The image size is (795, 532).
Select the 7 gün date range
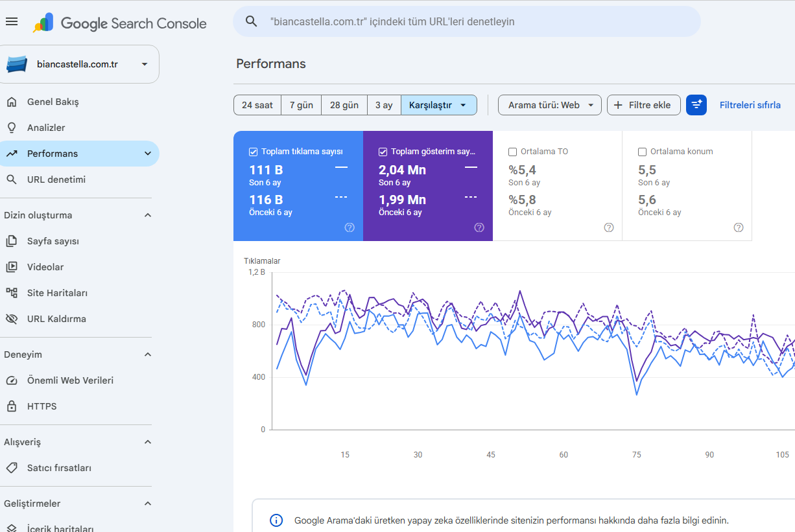tap(302, 105)
